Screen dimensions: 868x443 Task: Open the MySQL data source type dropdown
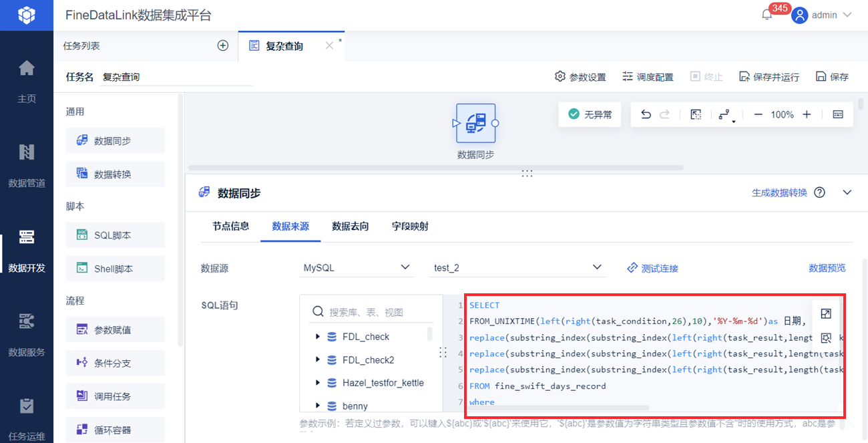[357, 267]
